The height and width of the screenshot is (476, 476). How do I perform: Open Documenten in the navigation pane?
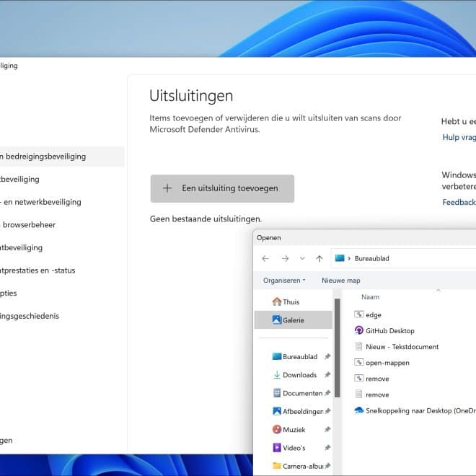click(x=303, y=393)
